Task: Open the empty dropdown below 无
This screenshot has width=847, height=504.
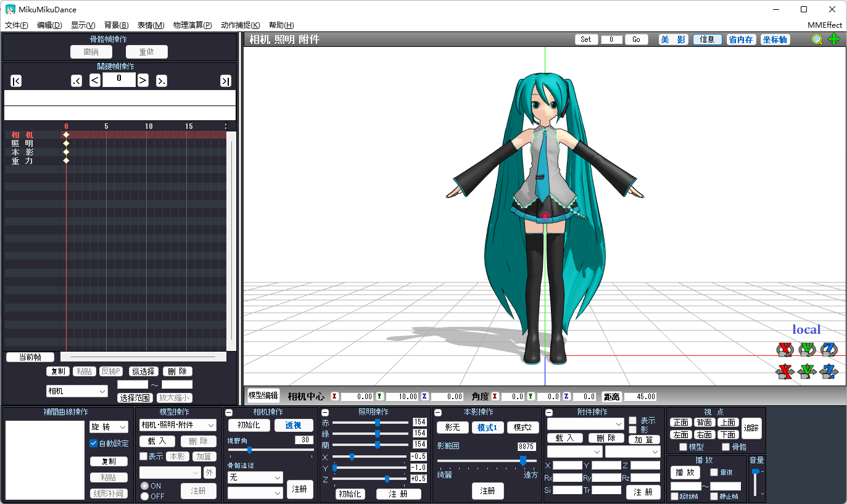Action: 255,493
